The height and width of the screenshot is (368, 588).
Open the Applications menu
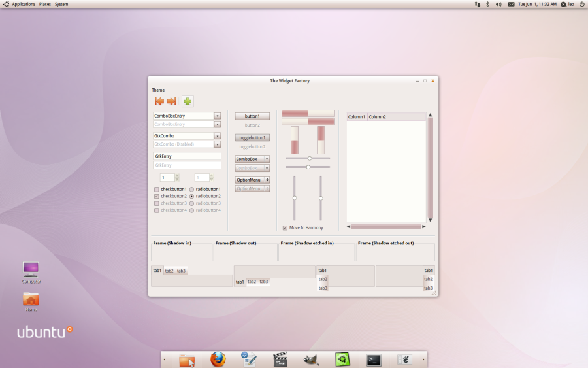pyautogui.click(x=24, y=4)
